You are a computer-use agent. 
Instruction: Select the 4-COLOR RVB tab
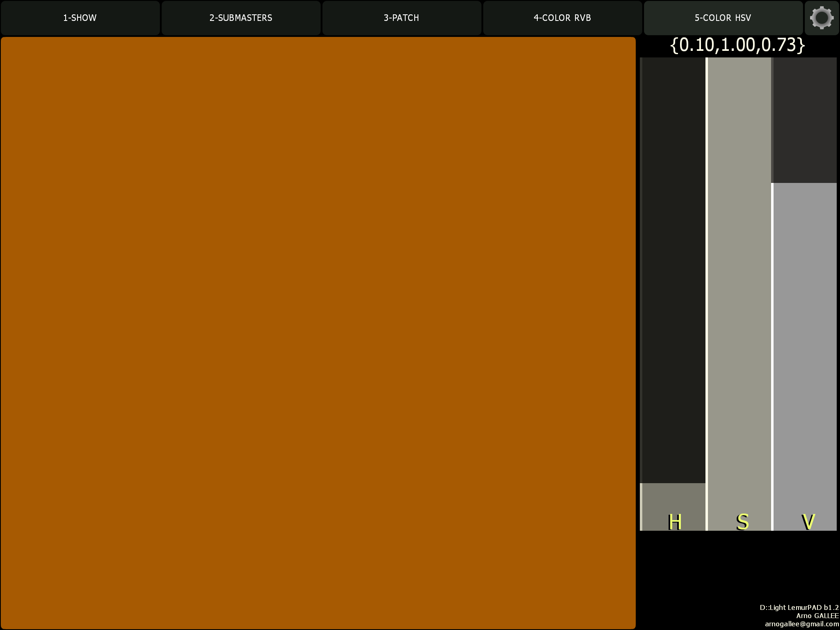click(562, 18)
